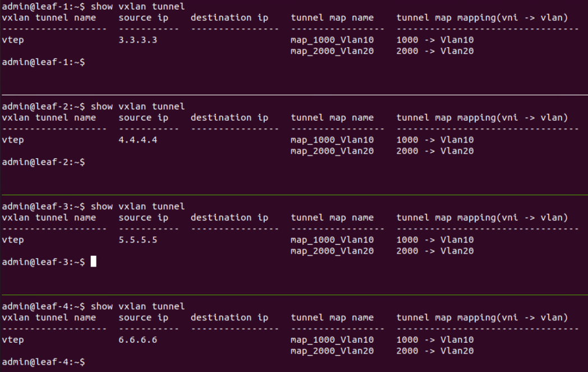
Task: Click 'tunnel map mapping(vni -> vlan)' header in leaf-1
Action: [x=482, y=18]
